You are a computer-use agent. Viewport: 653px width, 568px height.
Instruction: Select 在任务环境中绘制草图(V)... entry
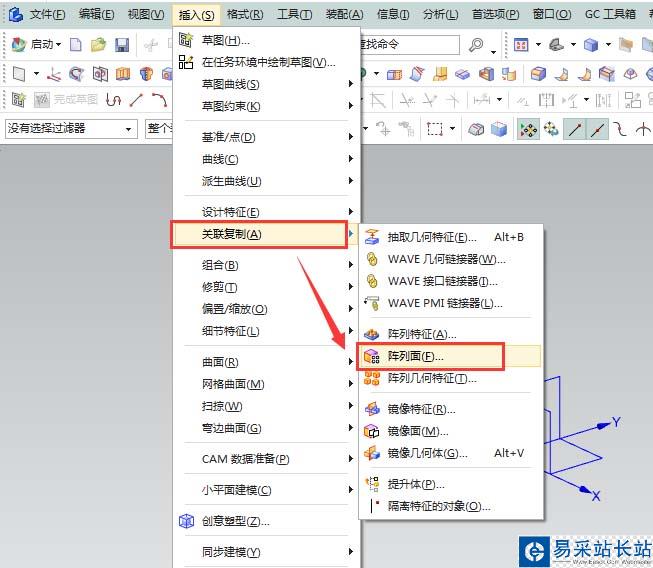pos(266,62)
